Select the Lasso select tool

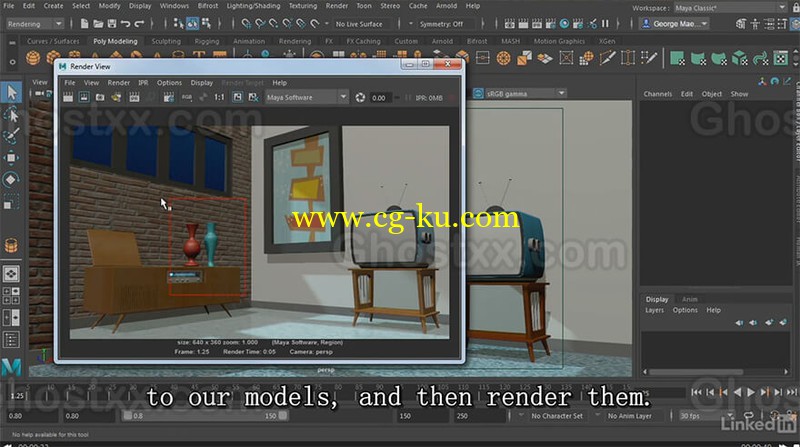(11, 115)
